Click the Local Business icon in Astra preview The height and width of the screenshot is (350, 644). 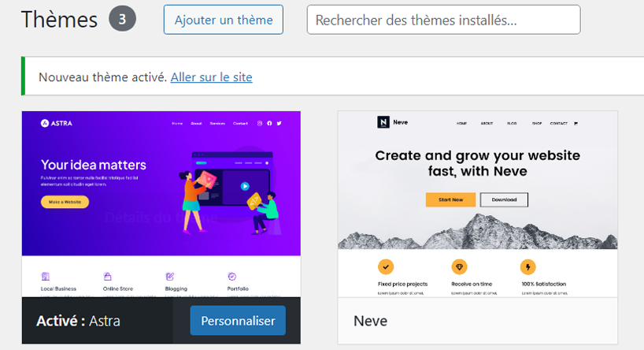pyautogui.click(x=46, y=277)
